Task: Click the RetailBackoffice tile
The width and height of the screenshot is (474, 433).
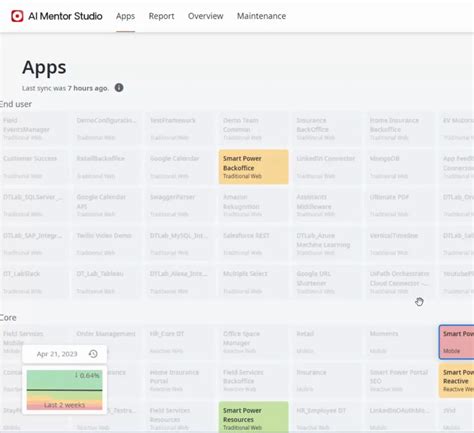Action: click(107, 167)
